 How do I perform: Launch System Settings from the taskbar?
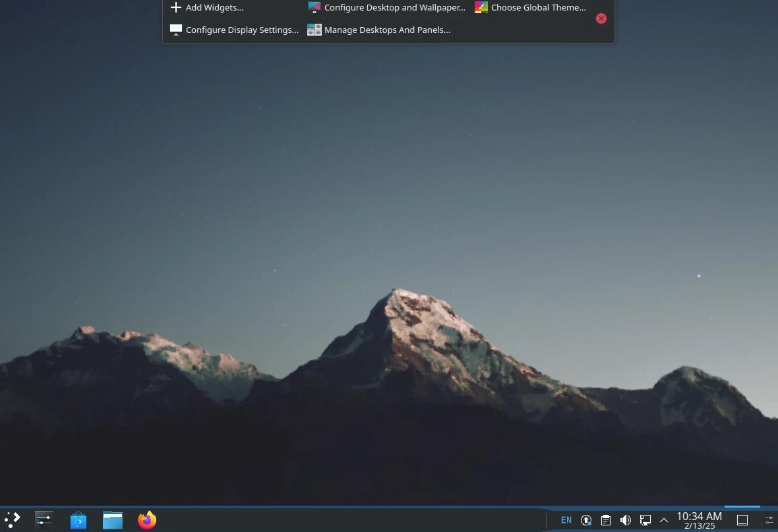tap(44, 519)
